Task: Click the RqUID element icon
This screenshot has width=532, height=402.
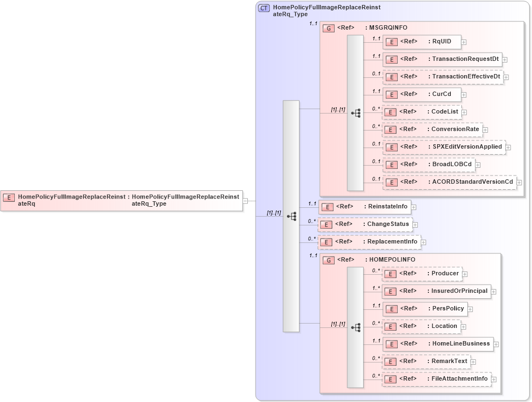Action: [x=392, y=42]
